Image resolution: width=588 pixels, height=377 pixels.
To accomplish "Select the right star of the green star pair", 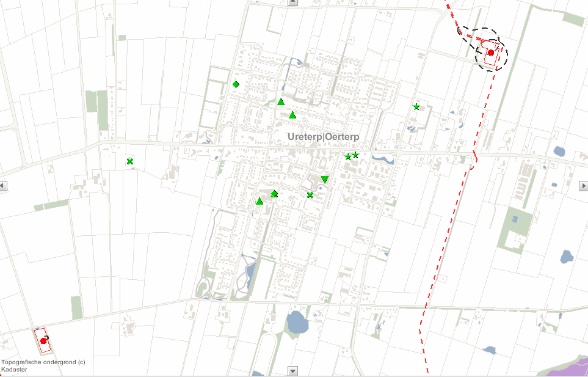I will [x=355, y=155].
